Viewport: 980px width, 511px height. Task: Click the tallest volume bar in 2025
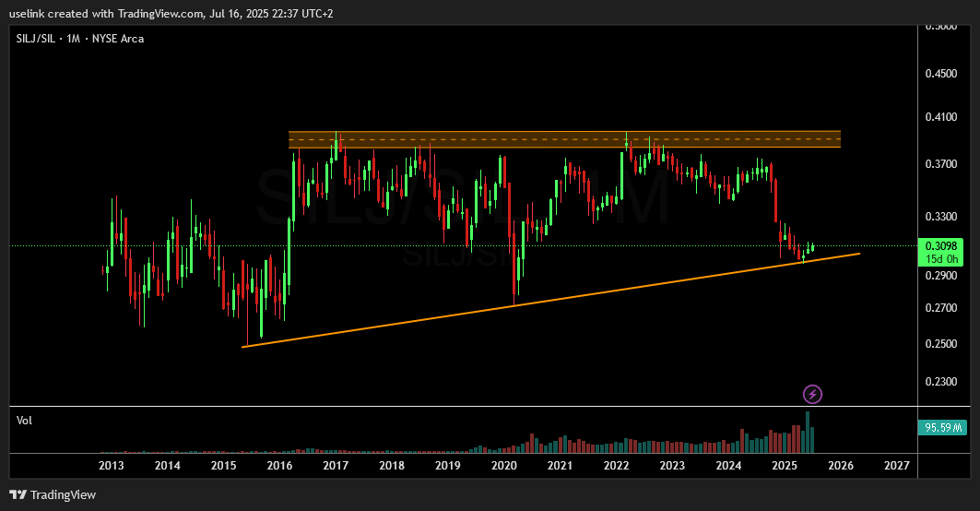(x=808, y=433)
